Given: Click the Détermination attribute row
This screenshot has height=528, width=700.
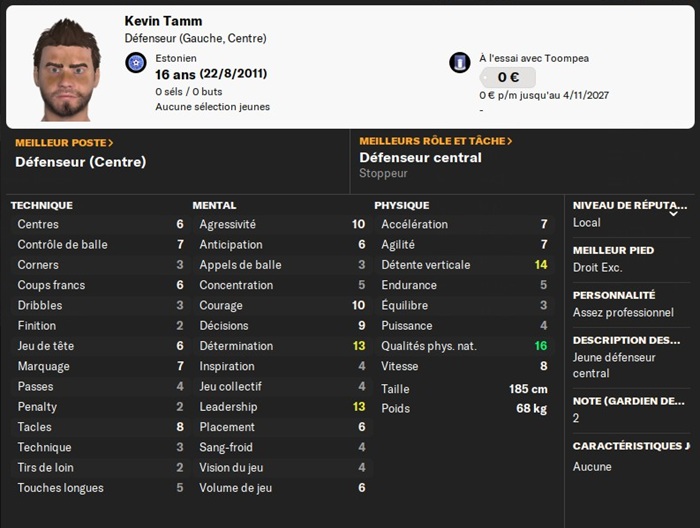Looking at the screenshot, I should (281, 346).
